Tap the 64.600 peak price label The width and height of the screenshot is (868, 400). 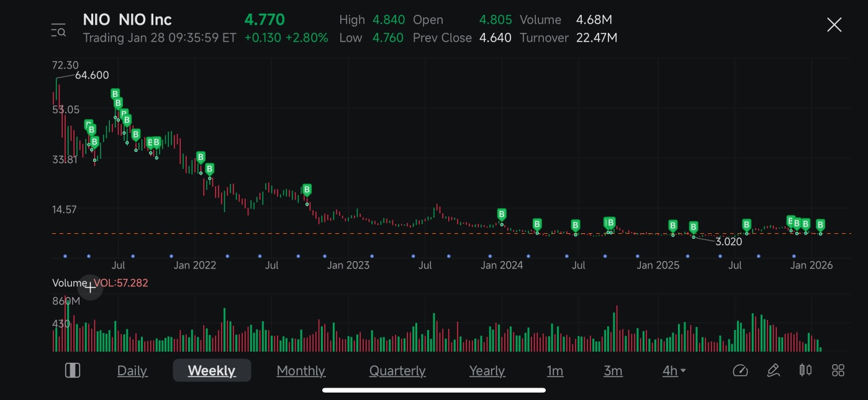tap(92, 76)
